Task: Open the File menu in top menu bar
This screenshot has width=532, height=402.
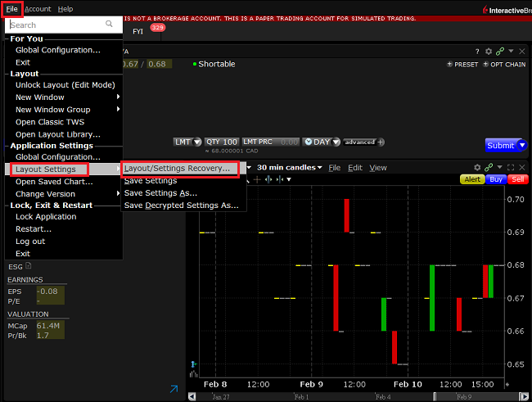Action: click(x=12, y=9)
